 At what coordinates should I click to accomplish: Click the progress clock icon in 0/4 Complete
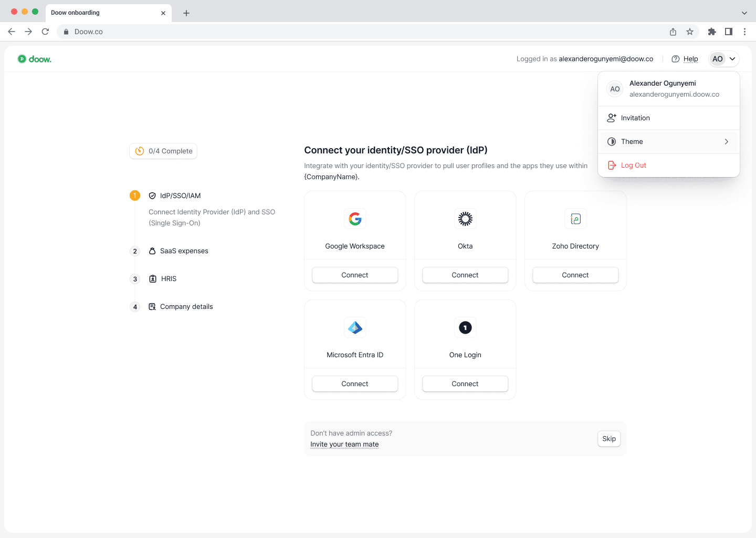tap(140, 151)
